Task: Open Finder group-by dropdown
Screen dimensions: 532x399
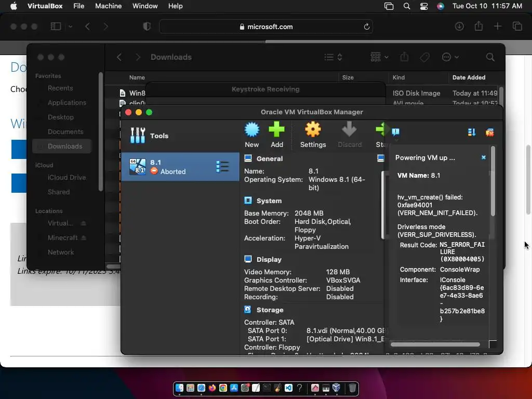Action: tap(379, 57)
